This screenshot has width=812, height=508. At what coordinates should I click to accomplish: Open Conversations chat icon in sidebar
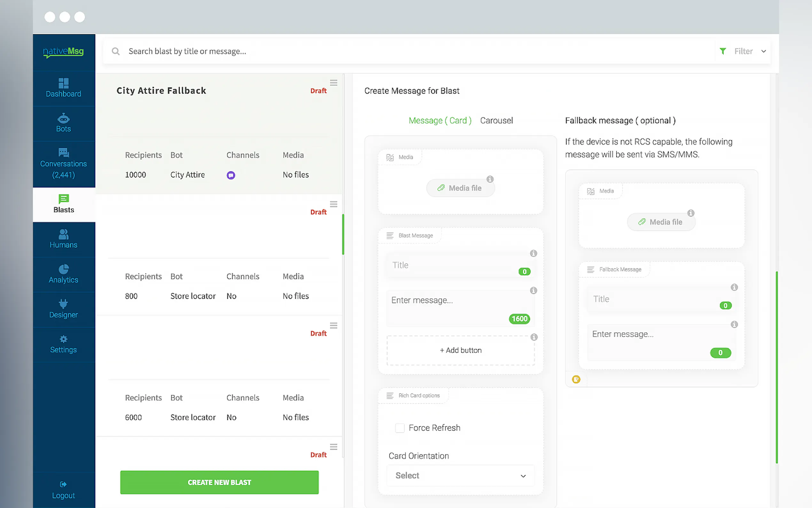click(x=63, y=153)
